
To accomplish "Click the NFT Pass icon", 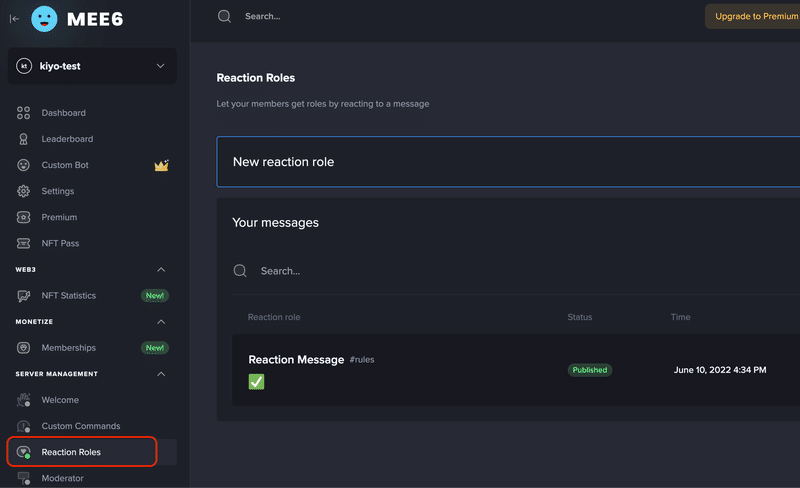I will [23, 243].
